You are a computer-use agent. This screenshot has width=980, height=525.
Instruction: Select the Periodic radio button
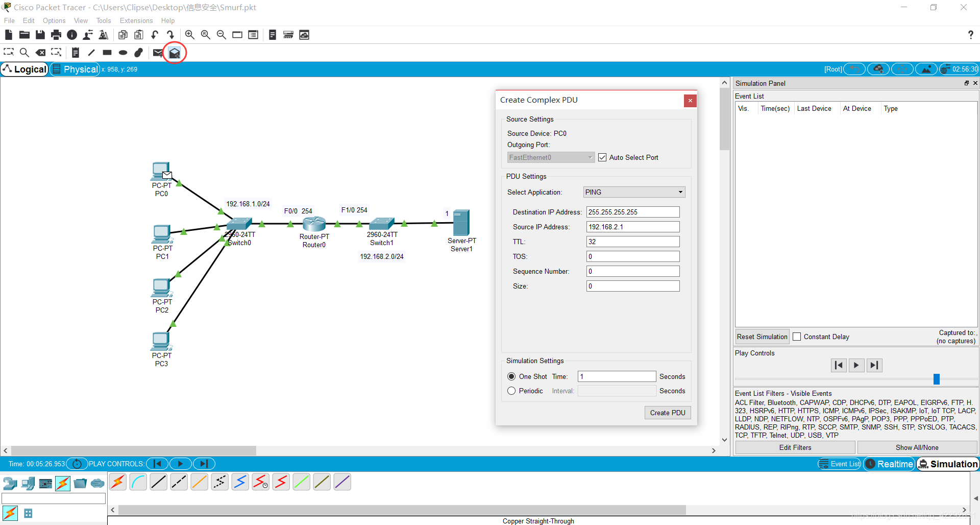point(511,391)
